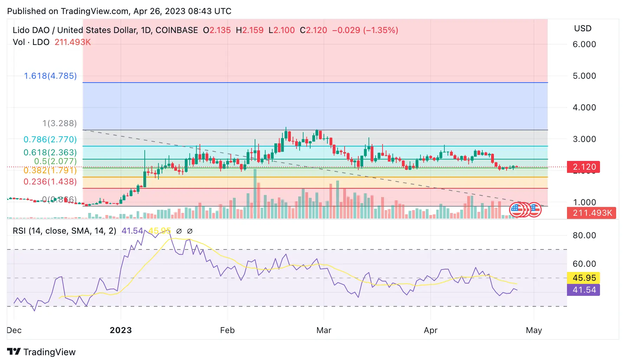Click the 2023 label on time axis
The image size is (626, 364).
120,330
